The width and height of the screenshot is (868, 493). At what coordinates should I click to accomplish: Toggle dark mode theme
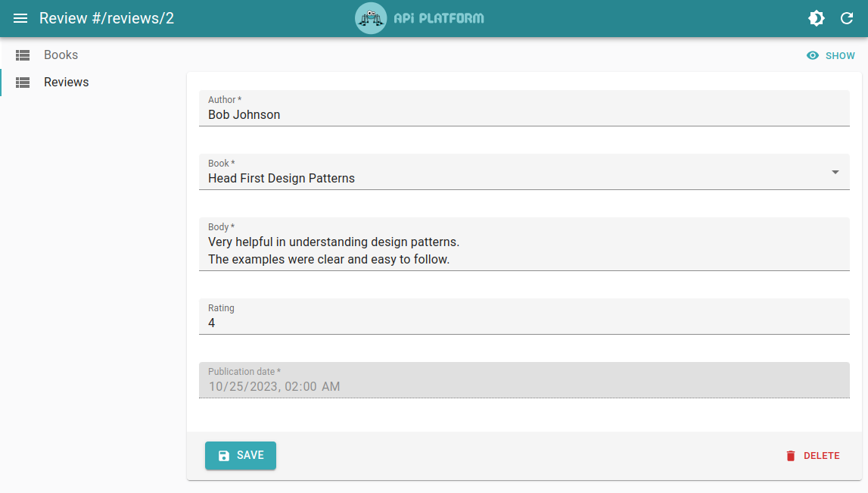point(816,17)
